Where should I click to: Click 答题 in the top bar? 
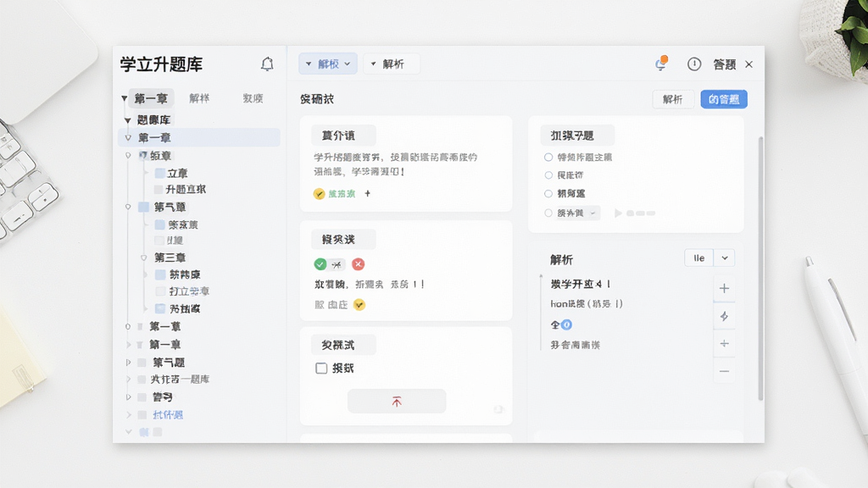[725, 64]
